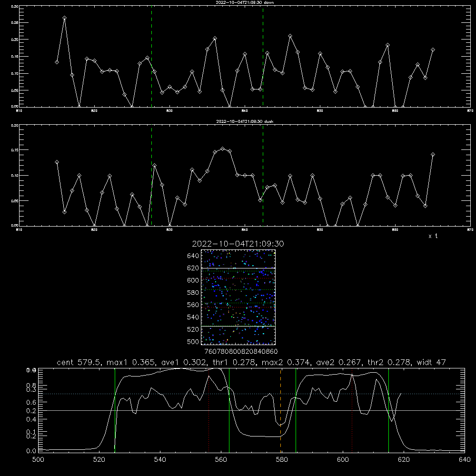Click the '600' y-axis label of the color image
The width and height of the screenshot is (476, 476).
point(193,280)
